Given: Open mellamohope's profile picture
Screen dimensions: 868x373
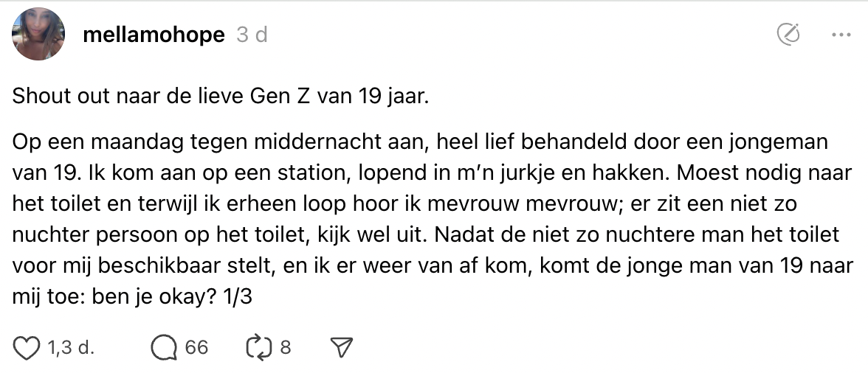Looking at the screenshot, I should pos(39,34).
